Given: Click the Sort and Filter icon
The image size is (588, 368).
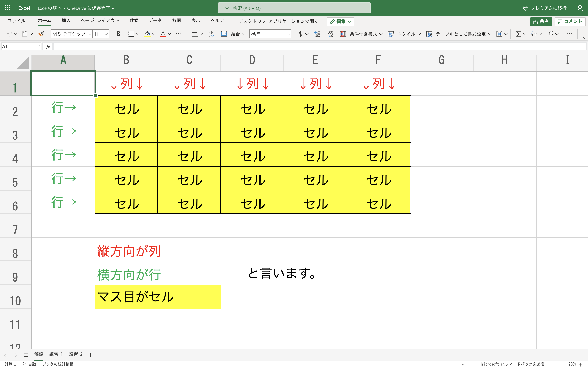Looking at the screenshot, I should (x=534, y=34).
